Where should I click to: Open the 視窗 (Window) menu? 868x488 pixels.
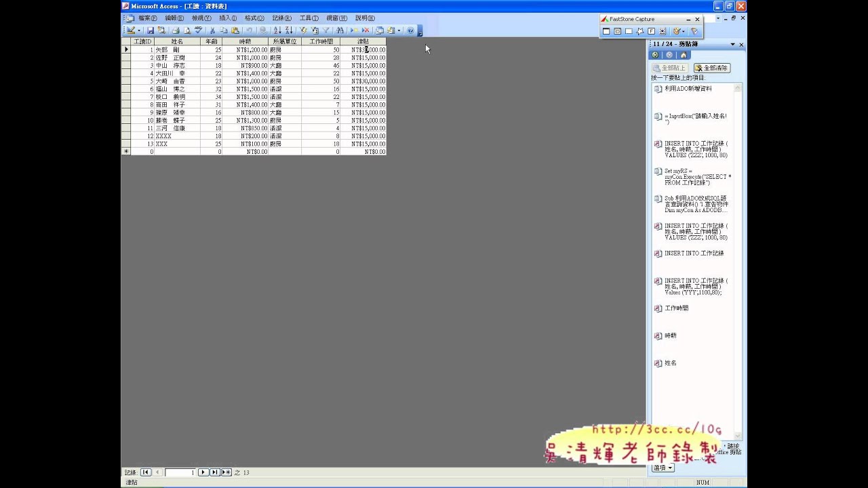coord(336,18)
